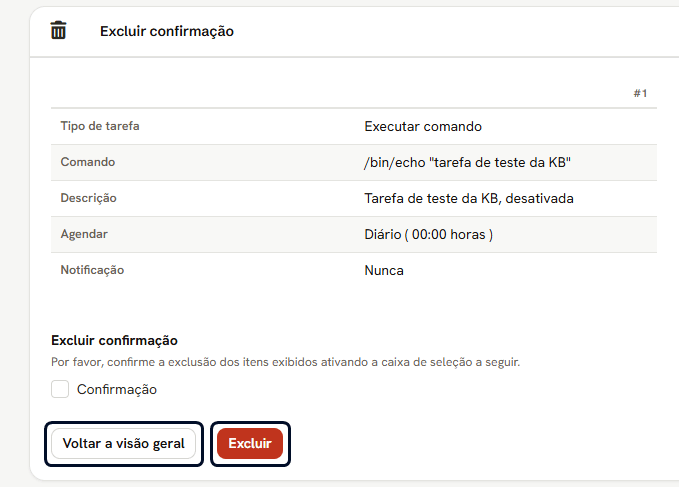This screenshot has width=679, height=487.
Task: Click the 'Nunca' notification value
Action: click(x=384, y=271)
